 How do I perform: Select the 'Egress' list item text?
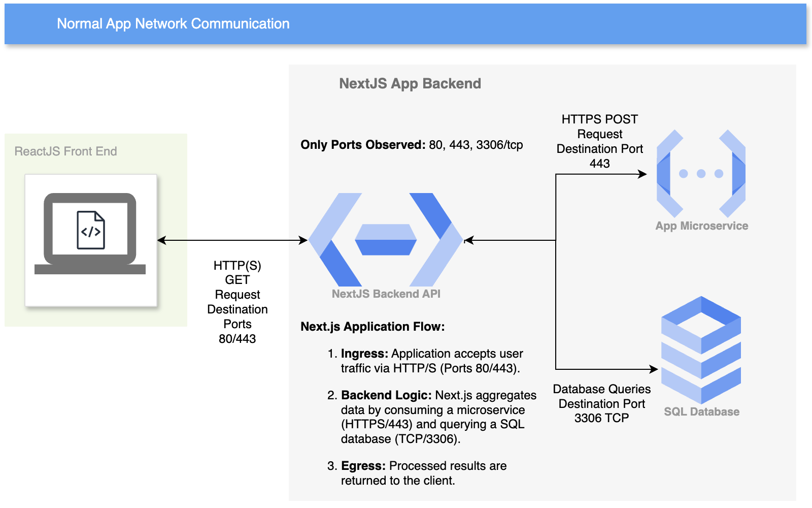tap(423, 473)
